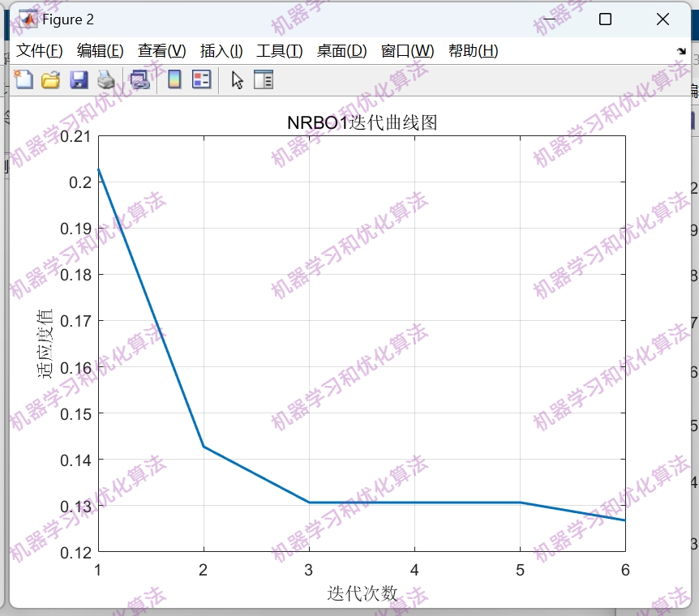The width and height of the screenshot is (699, 616).
Task: Click y-axis tick label 0.12
Action: (x=75, y=553)
